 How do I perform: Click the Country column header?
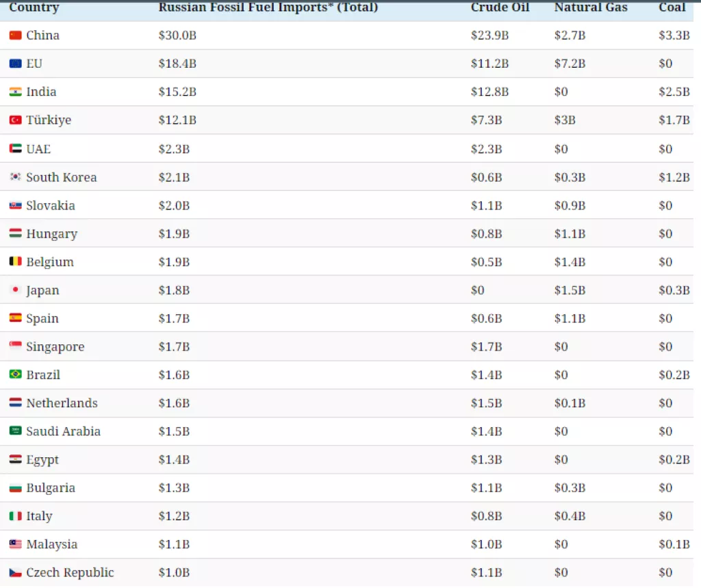pyautogui.click(x=34, y=8)
